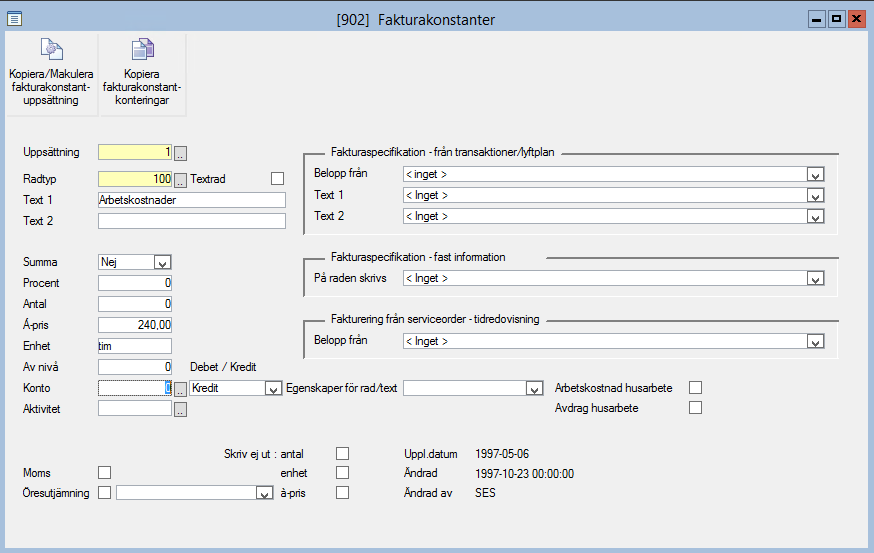Click the Uppl.datum value 1997-05-06
Image resolution: width=874 pixels, height=553 pixels.
[502, 454]
